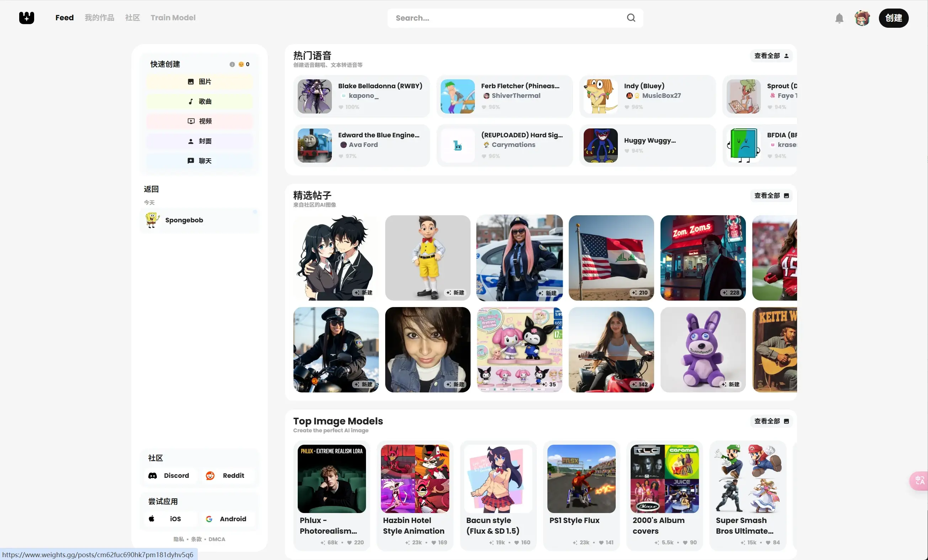The image size is (928, 560).
Task: Open the user profile avatar
Action: [862, 18]
